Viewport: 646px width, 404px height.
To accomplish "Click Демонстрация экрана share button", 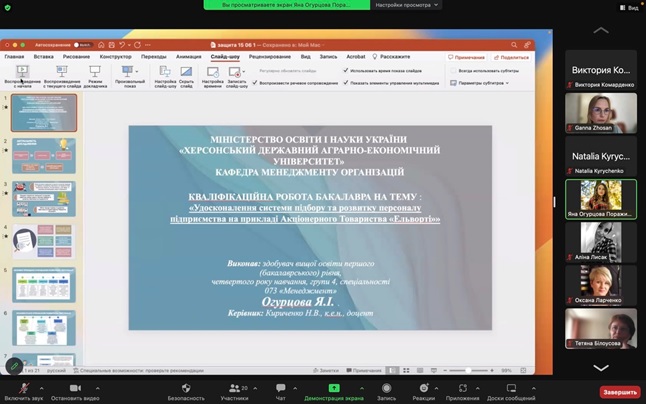I will tap(334, 392).
